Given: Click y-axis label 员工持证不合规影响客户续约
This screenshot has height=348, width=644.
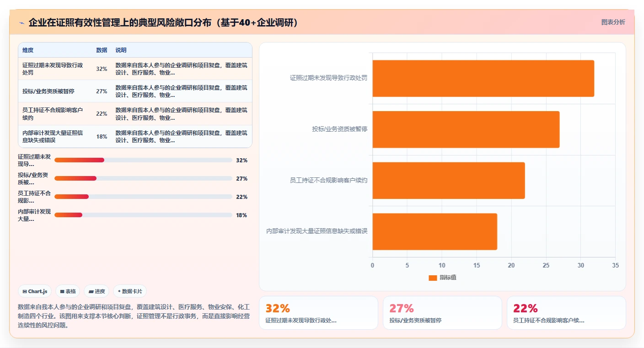Looking at the screenshot, I should [328, 180].
